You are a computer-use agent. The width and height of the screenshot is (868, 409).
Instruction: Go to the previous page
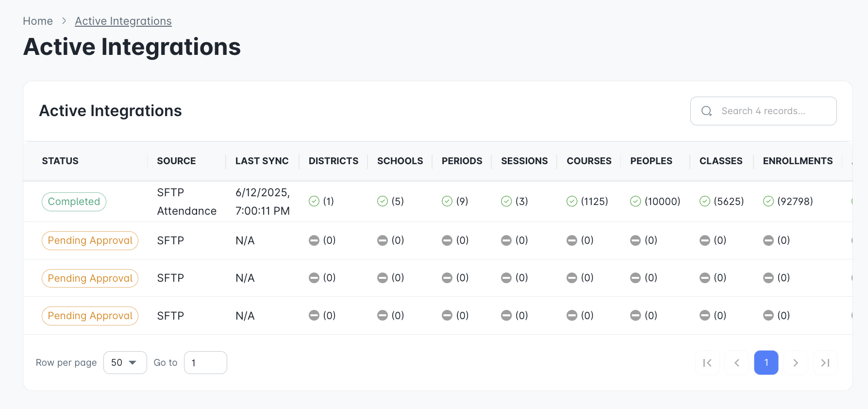pyautogui.click(x=737, y=363)
